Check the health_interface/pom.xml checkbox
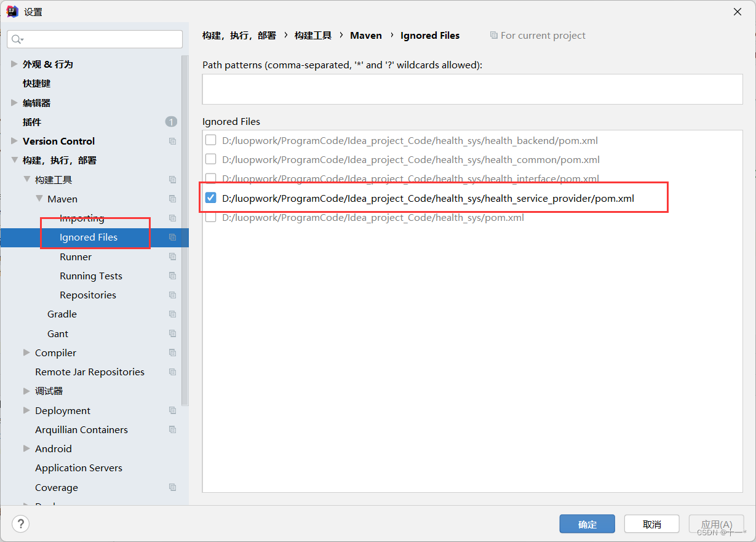This screenshot has height=542, width=756. click(210, 178)
